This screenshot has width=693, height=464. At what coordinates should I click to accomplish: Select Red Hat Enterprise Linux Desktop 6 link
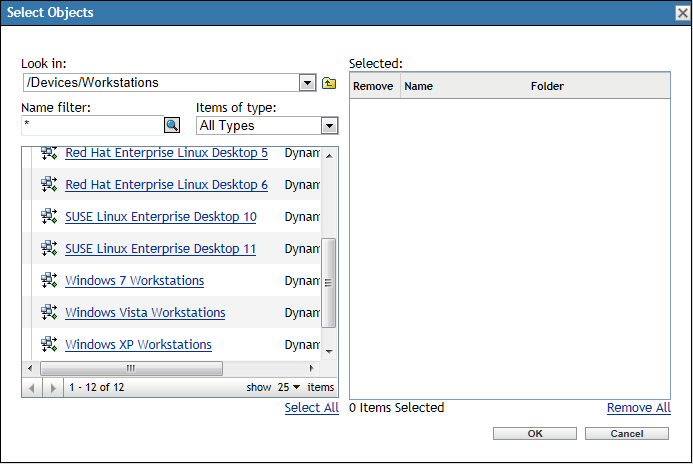tap(166, 184)
